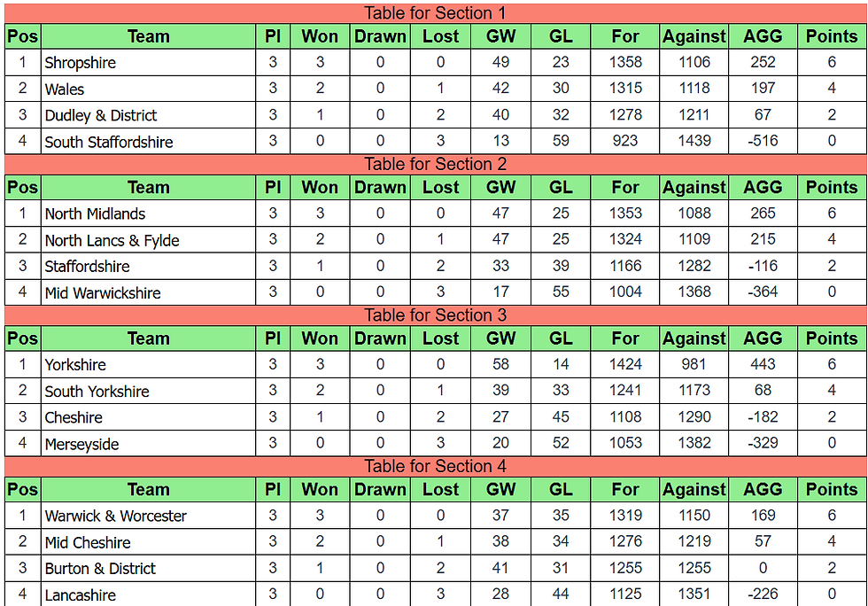
Task: Click the Table for Section 3 banner
Action: pyautogui.click(x=435, y=315)
